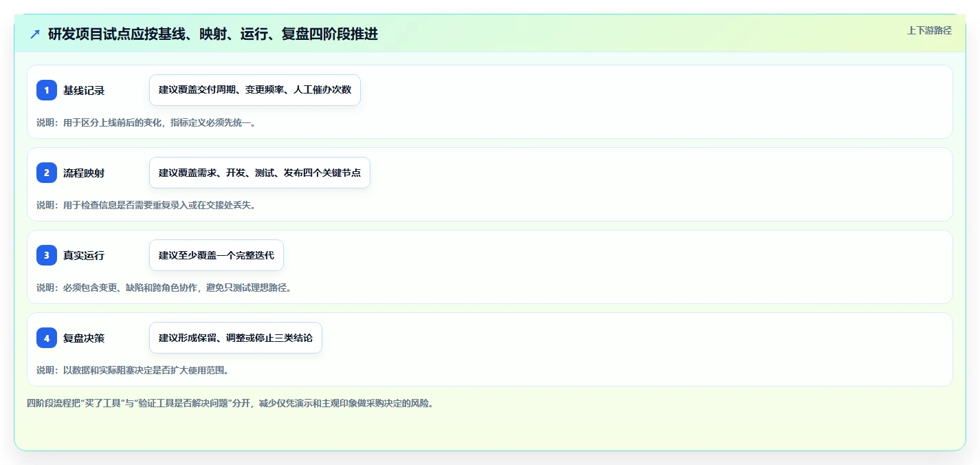Click the 建议形成保留、调整或停止三类结论 chip
This screenshot has height=465, width=980.
pos(236,338)
